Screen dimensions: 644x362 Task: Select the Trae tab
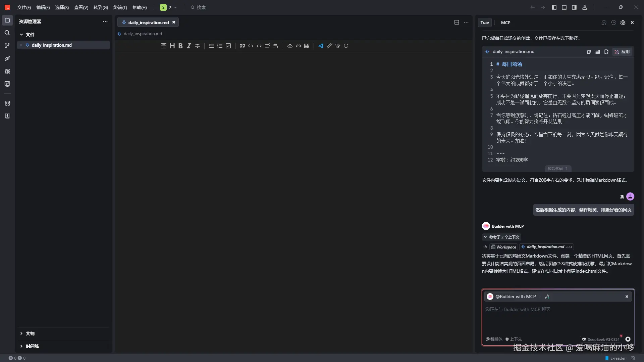(x=485, y=22)
